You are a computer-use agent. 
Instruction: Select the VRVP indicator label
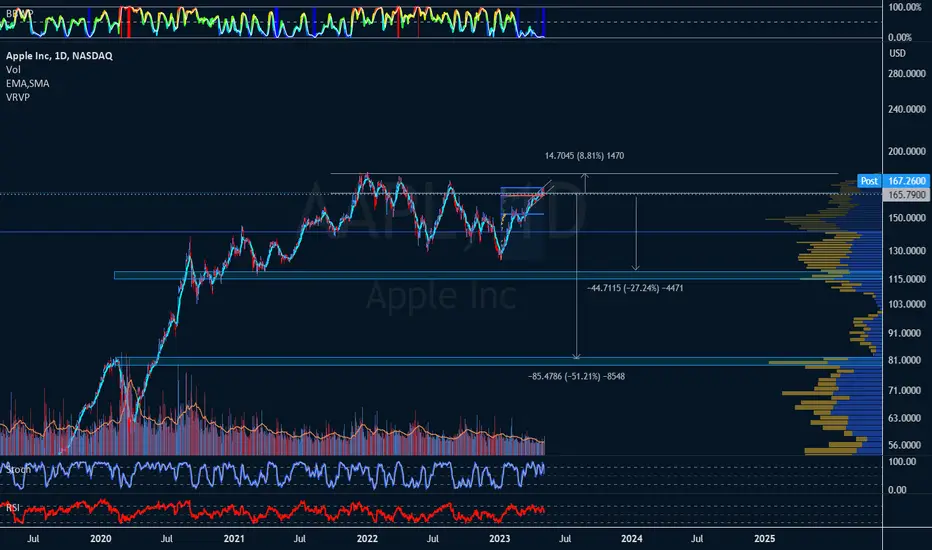18,97
